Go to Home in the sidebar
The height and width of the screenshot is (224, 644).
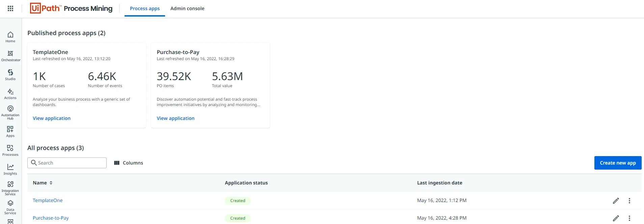coord(10,37)
